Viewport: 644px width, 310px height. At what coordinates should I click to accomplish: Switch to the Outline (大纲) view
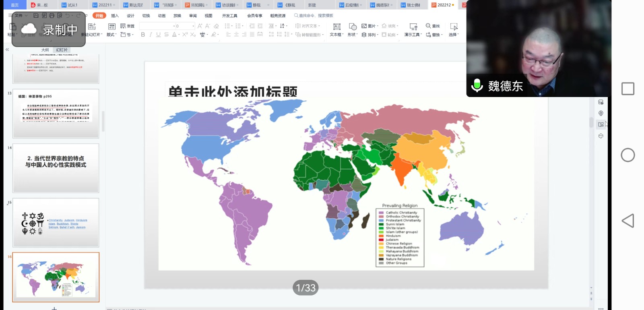tap(45, 50)
